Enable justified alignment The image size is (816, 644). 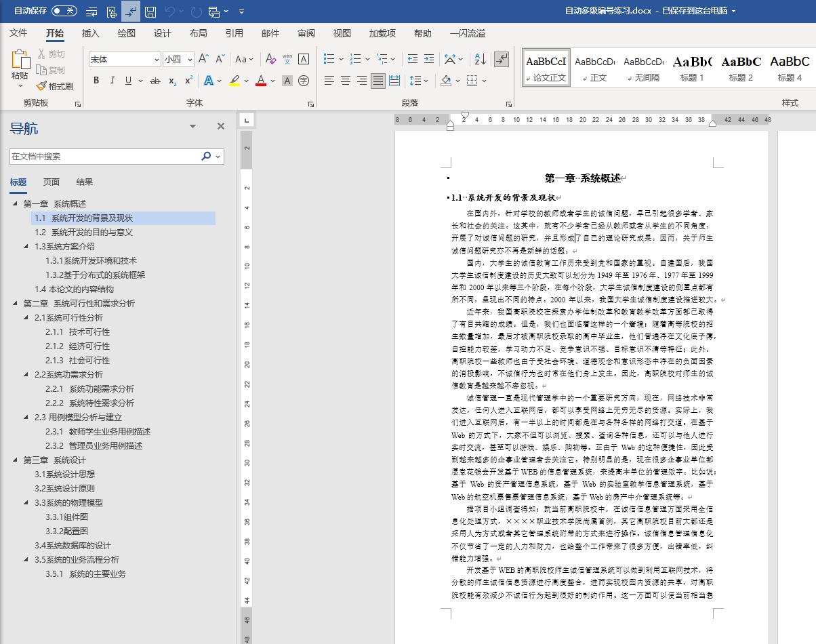tap(378, 81)
